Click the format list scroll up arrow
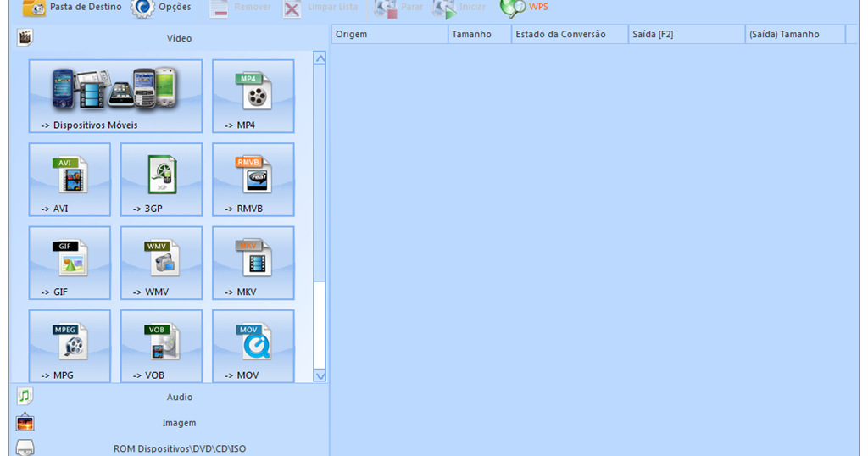Viewport: 868px width, 456px height. click(x=320, y=58)
